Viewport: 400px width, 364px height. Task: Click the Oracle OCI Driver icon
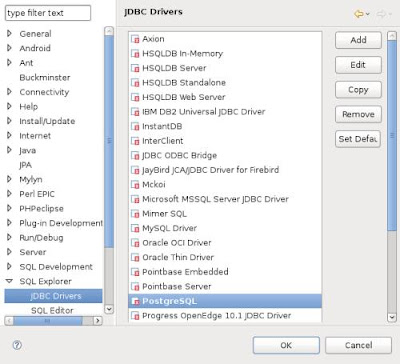135,243
